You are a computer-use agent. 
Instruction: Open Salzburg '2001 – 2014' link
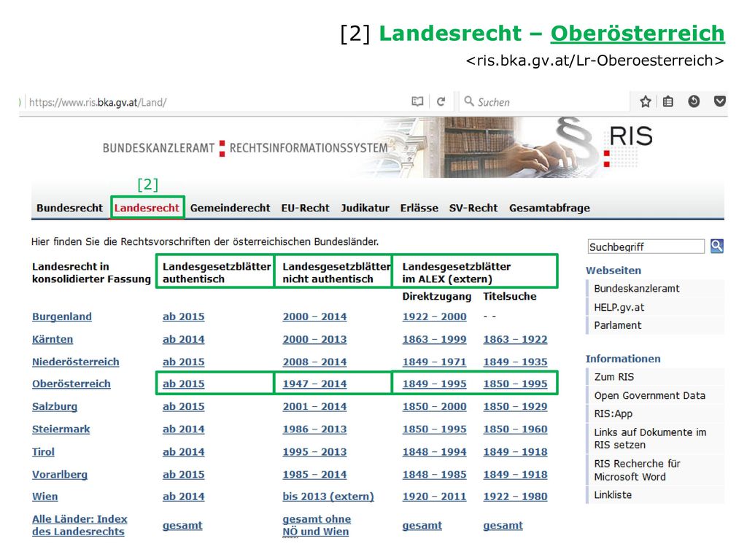[314, 407]
